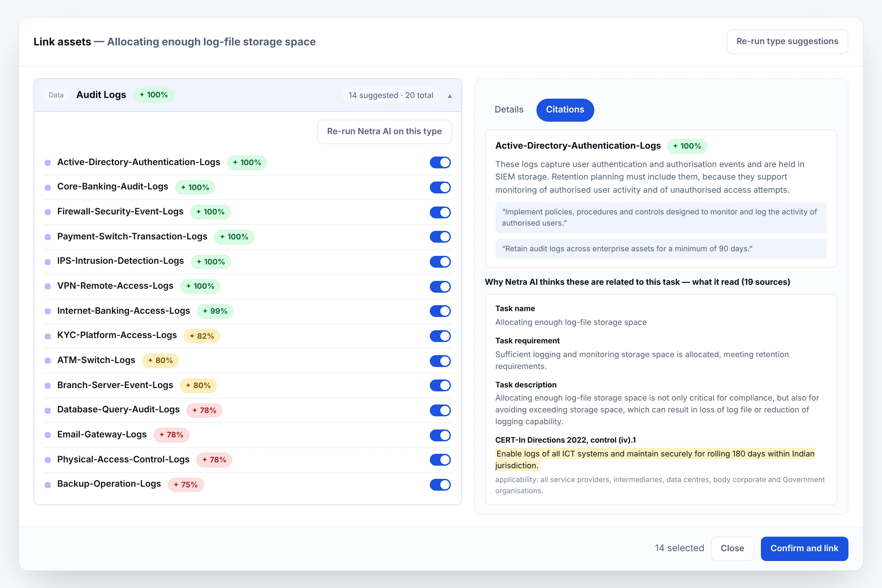Select Payment-Switch-Transaction-Logs asset name
This screenshot has width=882, height=588.
point(132,236)
